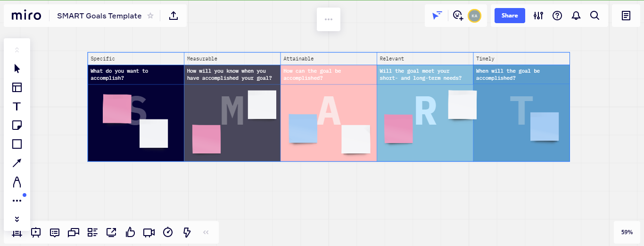The width and height of the screenshot is (644, 246).
Task: Open the comments panel icon
Action: click(55, 232)
